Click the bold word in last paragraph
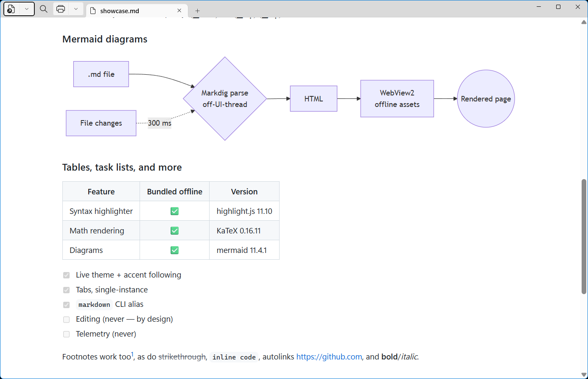 tap(389, 357)
